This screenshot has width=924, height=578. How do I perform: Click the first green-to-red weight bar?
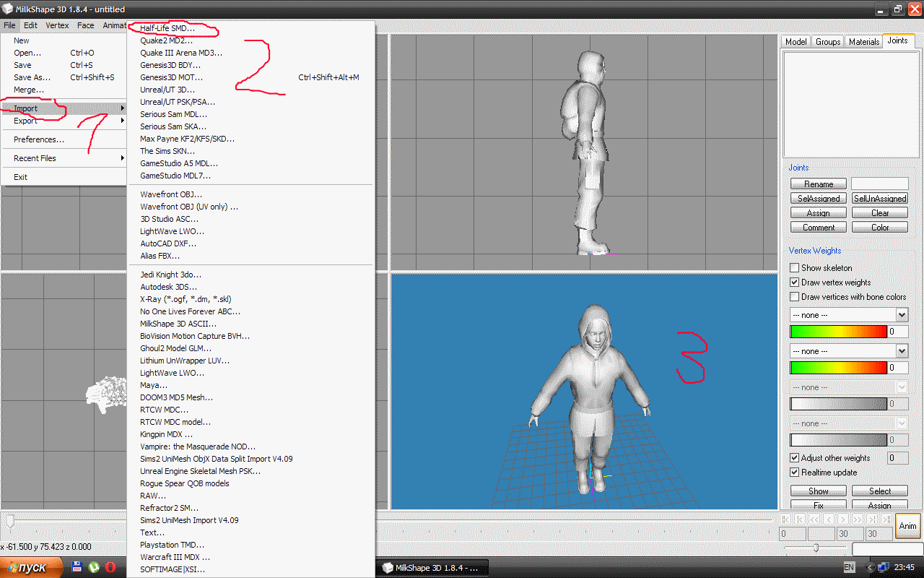click(x=839, y=332)
